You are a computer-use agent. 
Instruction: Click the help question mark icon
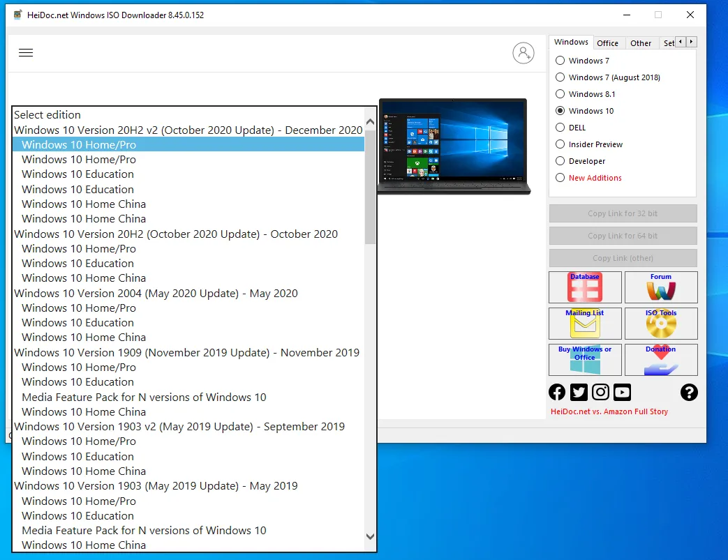[689, 392]
